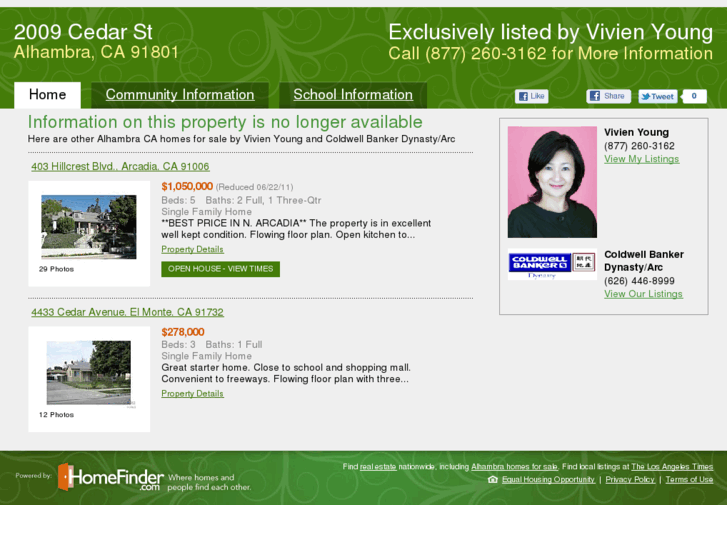Click the Equal Housing Opportunity house icon

tap(492, 479)
